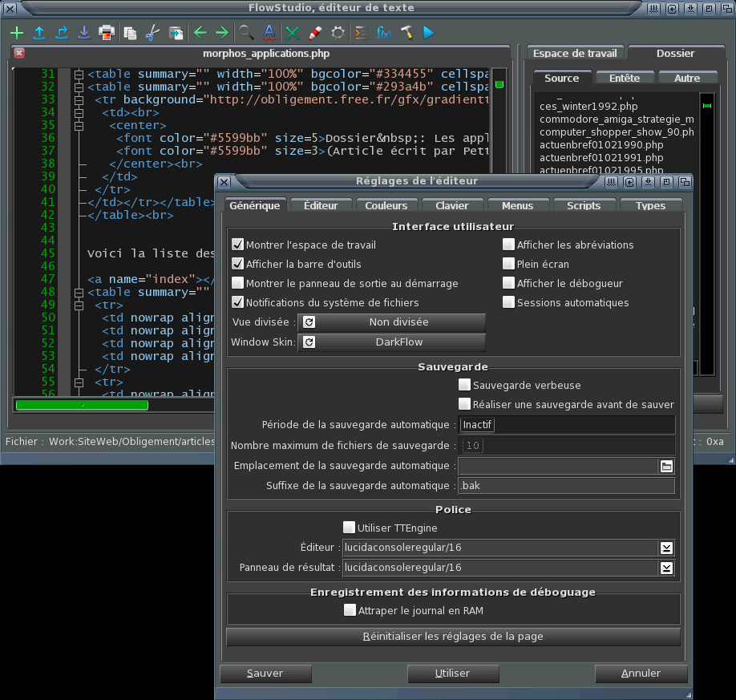
Task: Click the Utiliser button
Action: pos(453,674)
